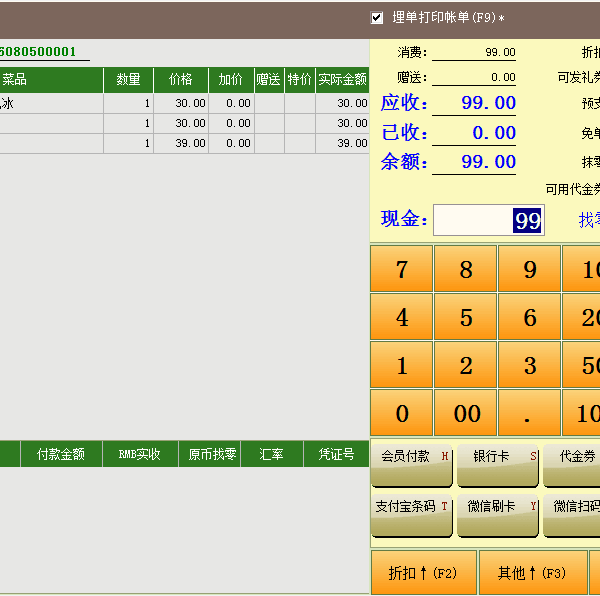Screen dimensions: 600x596
Task: Click the 已收 amount 0.00
Action: (x=494, y=132)
